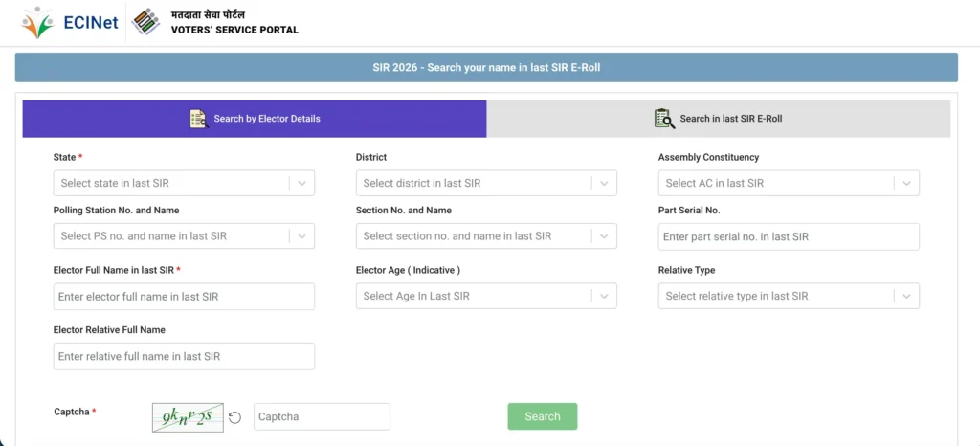Click the Search in last SIR E-Roll magnifier icon
The height and width of the screenshot is (446, 980).
664,119
